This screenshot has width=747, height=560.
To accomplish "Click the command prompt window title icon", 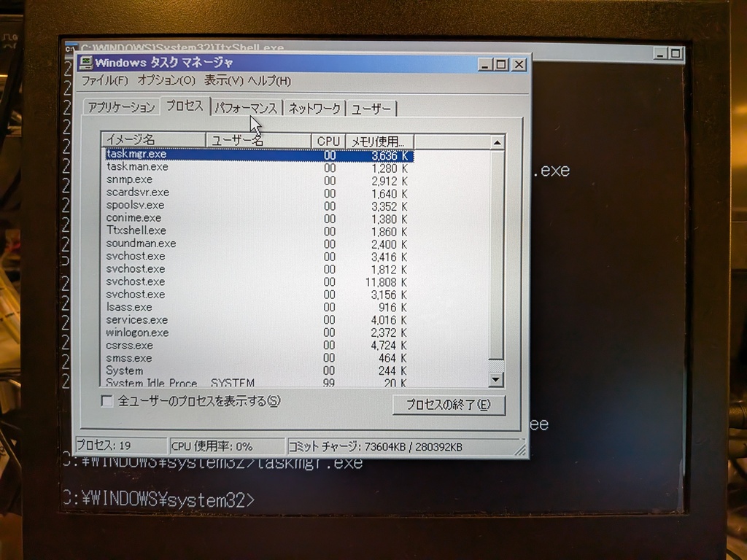I will click(x=71, y=50).
